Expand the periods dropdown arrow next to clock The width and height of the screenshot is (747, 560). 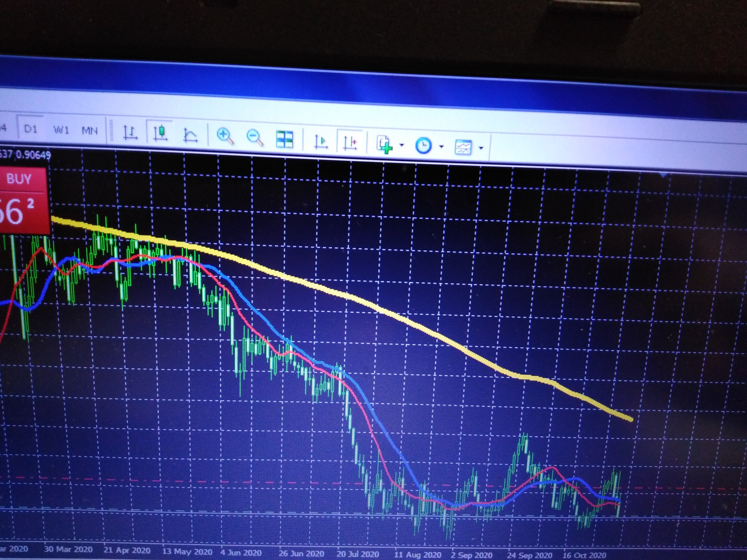tap(441, 146)
